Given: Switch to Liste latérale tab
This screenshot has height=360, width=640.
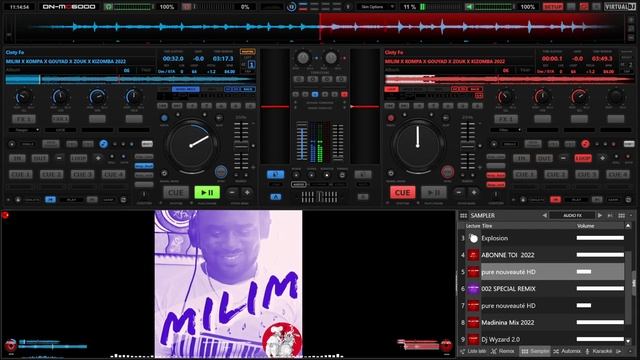Looking at the screenshot, I should tap(473, 351).
